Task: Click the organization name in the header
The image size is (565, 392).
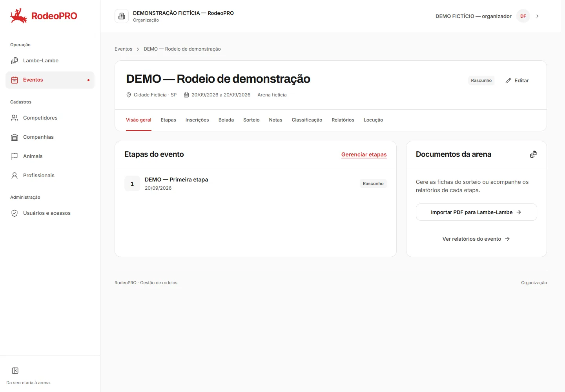Action: pyautogui.click(x=183, y=13)
